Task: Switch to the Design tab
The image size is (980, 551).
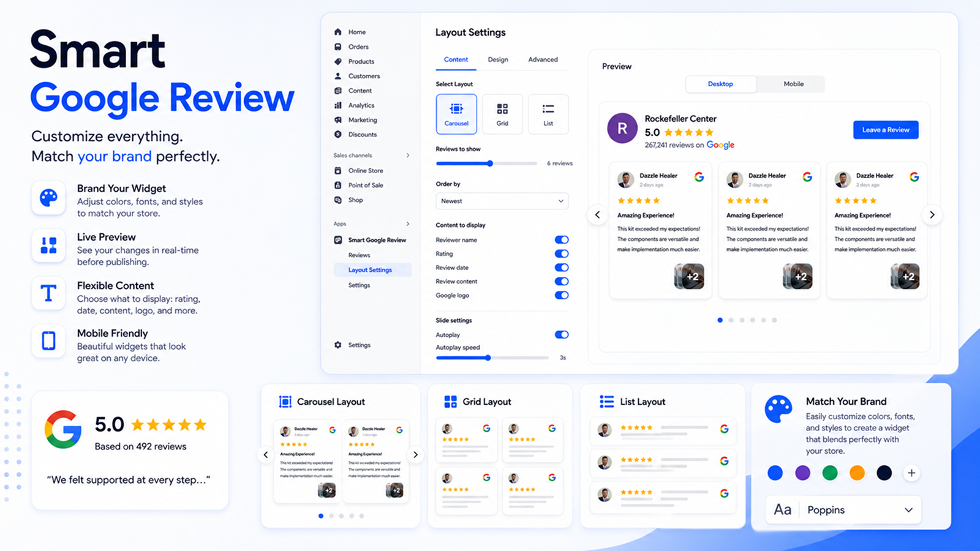Action: click(498, 59)
